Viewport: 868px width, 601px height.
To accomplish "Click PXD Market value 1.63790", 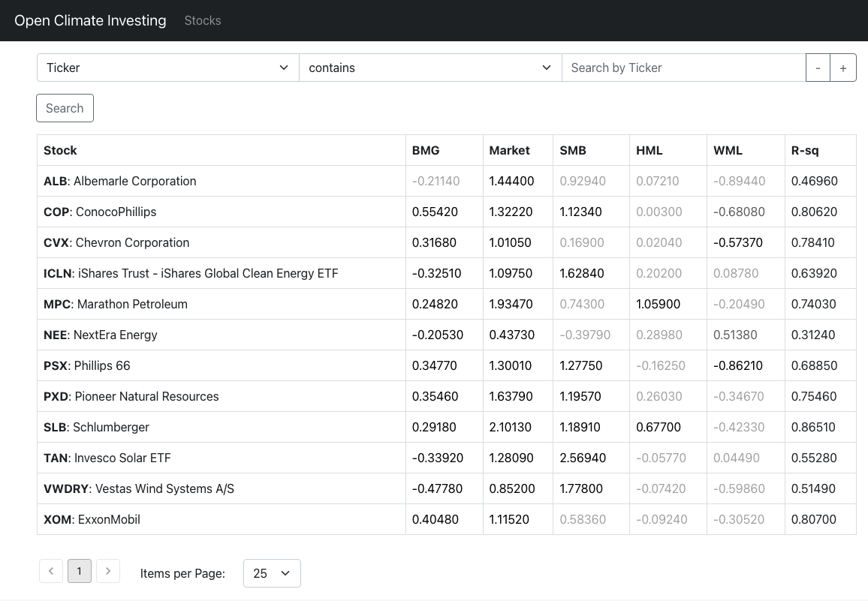I will [511, 396].
